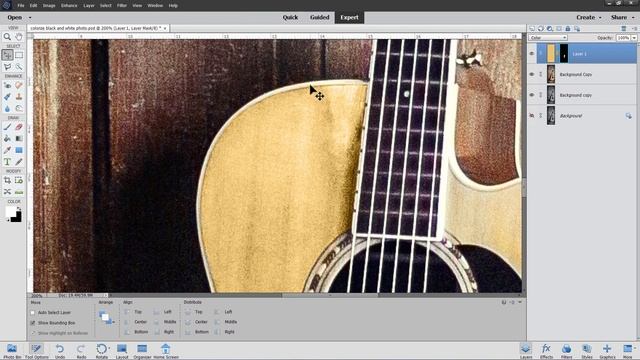Switch to Expert edit mode
The image size is (640, 360).
[x=349, y=18]
